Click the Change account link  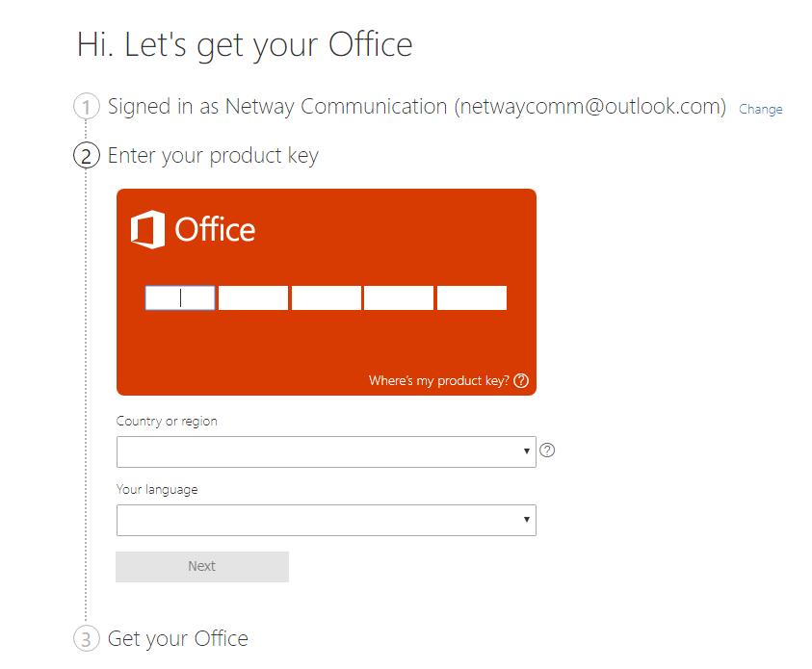[x=761, y=109]
